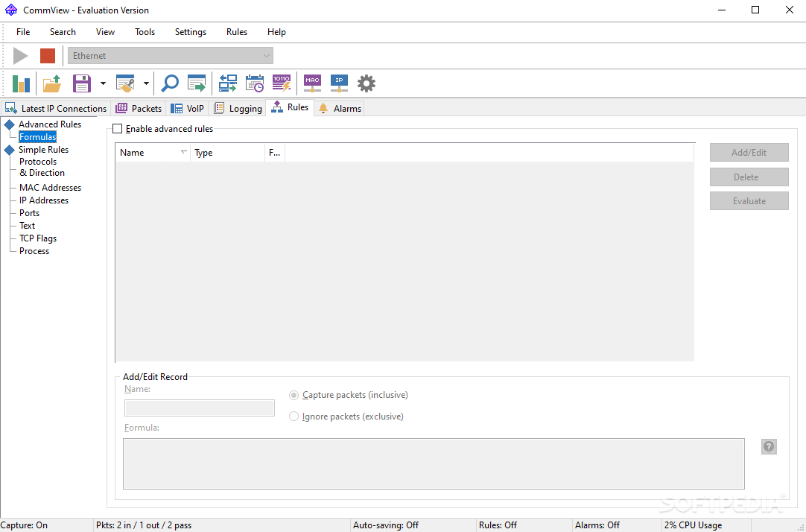The height and width of the screenshot is (532, 806).
Task: Click the clear buffer brush icon
Action: pyautogui.click(x=125, y=83)
